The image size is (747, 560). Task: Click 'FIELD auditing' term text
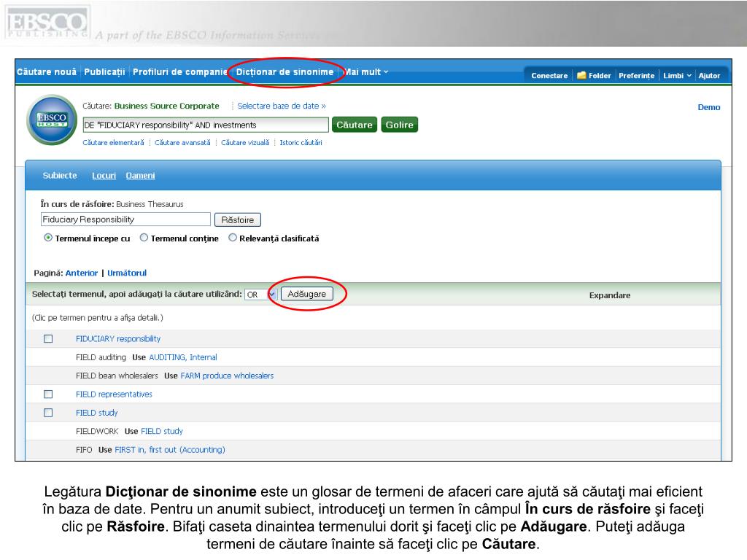tap(101, 357)
